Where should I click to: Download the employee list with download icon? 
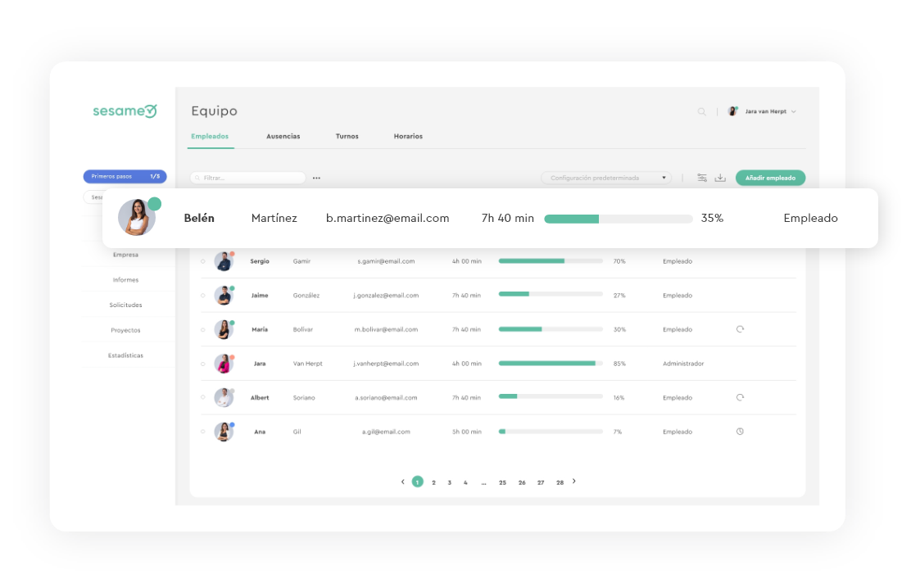click(x=720, y=178)
